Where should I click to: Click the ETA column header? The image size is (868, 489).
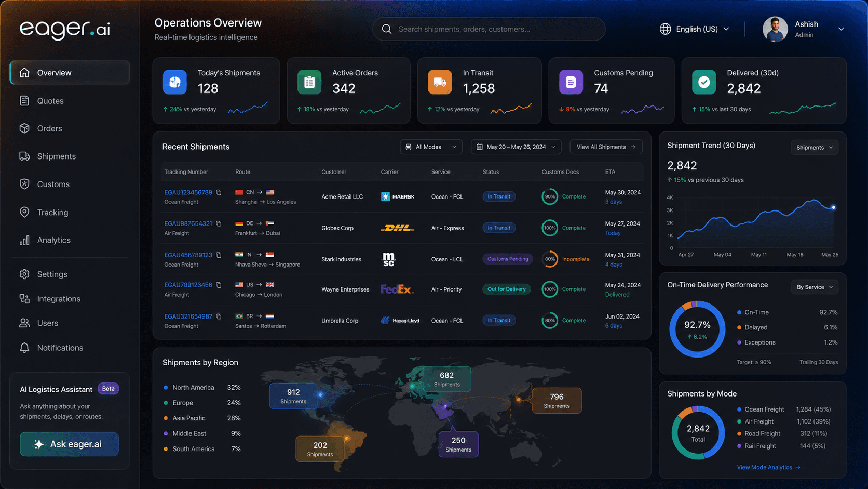pyautogui.click(x=610, y=172)
